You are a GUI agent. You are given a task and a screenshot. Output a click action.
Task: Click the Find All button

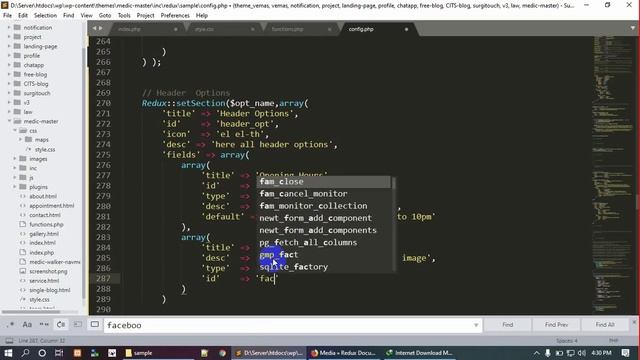click(x=605, y=325)
